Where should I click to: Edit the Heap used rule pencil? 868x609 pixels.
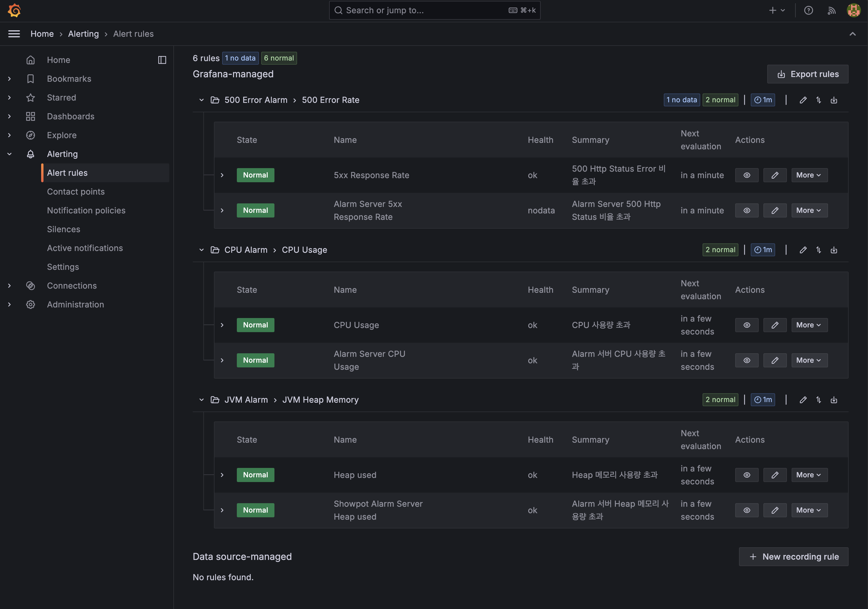coord(775,475)
